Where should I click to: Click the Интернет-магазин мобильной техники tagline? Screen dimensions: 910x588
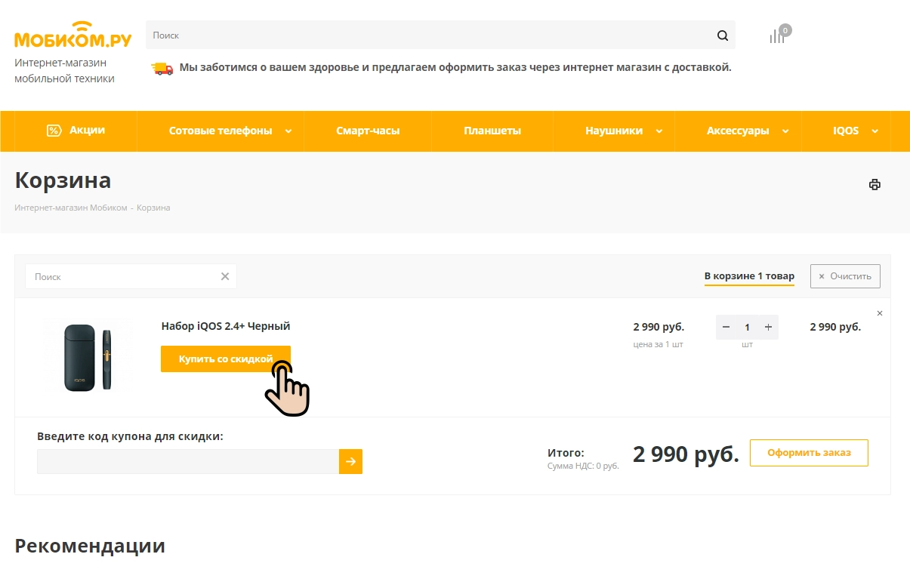65,70
